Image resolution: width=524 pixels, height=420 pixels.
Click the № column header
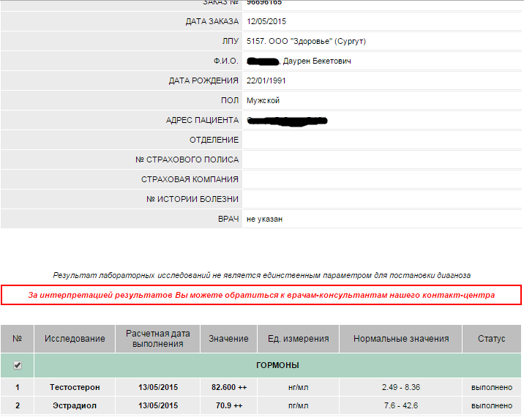tap(18, 339)
